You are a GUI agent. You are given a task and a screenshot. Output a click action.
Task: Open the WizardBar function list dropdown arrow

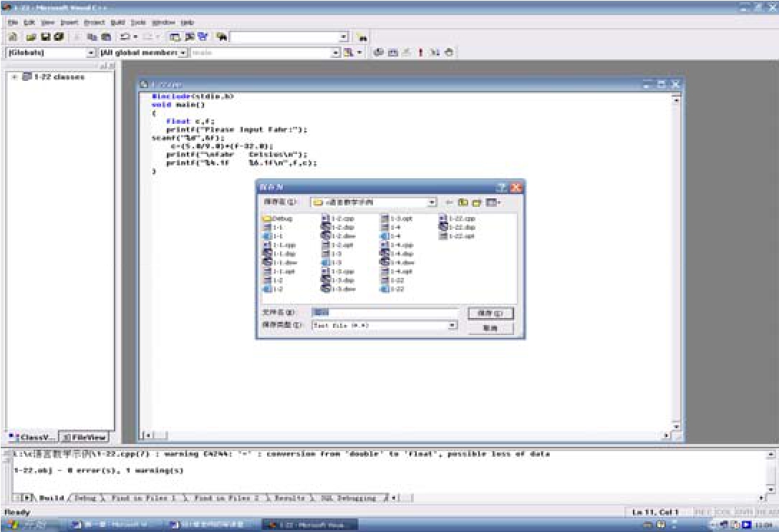(336, 53)
